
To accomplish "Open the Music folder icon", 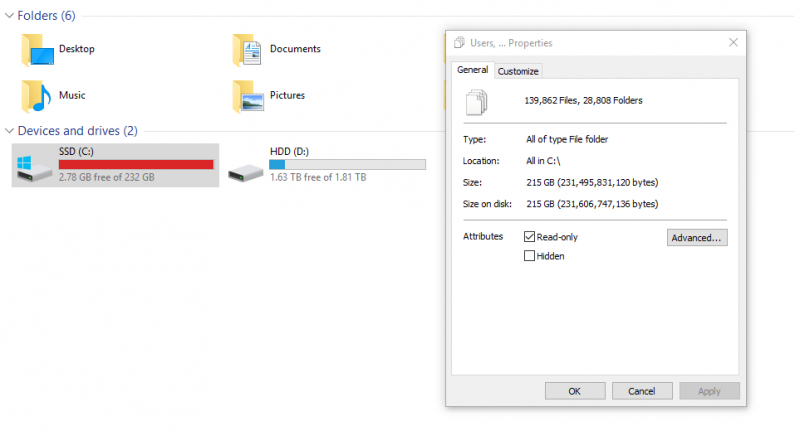I will (38, 96).
